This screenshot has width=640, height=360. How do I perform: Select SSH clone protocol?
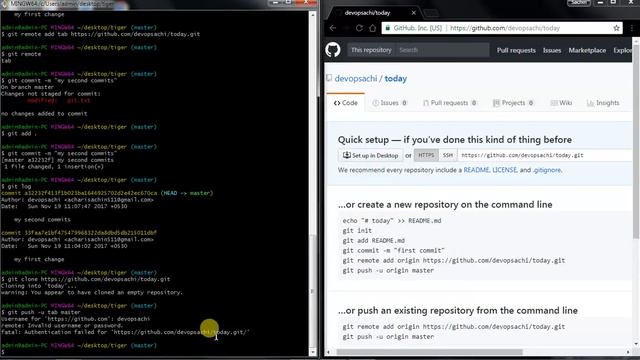[x=448, y=155]
